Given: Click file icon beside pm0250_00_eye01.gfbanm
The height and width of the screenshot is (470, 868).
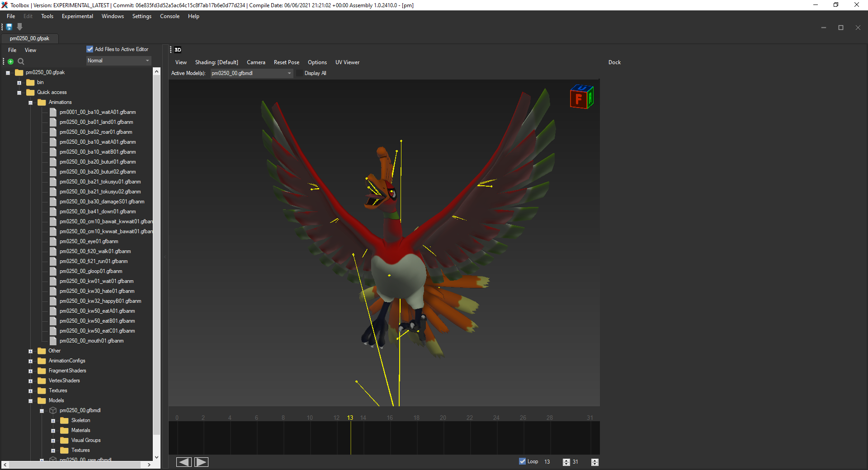Looking at the screenshot, I should (x=53, y=241).
